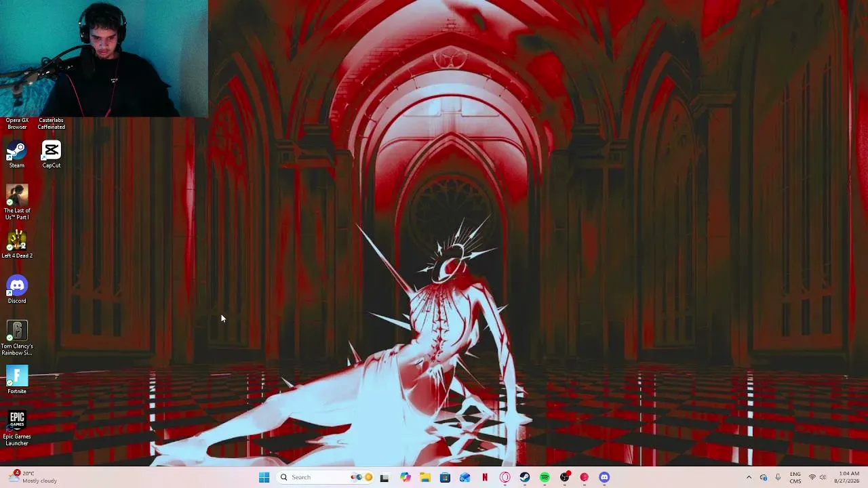
Task: Select the Fortnite desktop shortcut
Action: [17, 380]
